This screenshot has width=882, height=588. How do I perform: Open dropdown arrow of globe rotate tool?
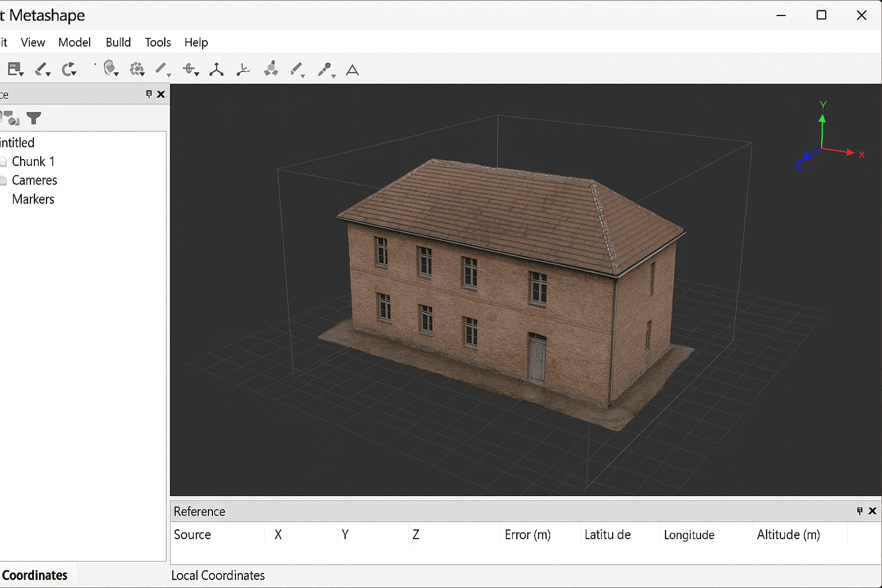[x=197, y=73]
